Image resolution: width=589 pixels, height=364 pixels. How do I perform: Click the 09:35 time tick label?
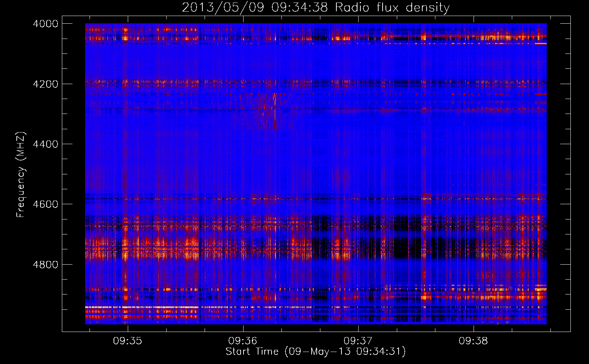point(127,341)
